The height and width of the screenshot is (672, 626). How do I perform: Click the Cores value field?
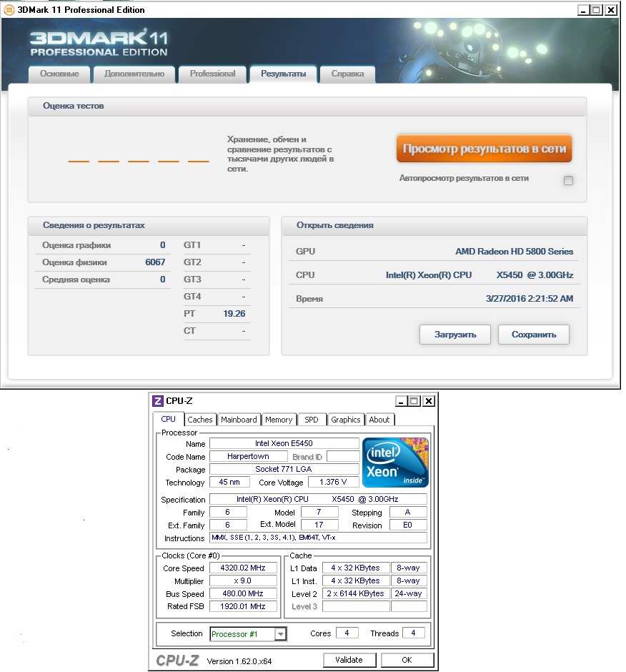(347, 633)
